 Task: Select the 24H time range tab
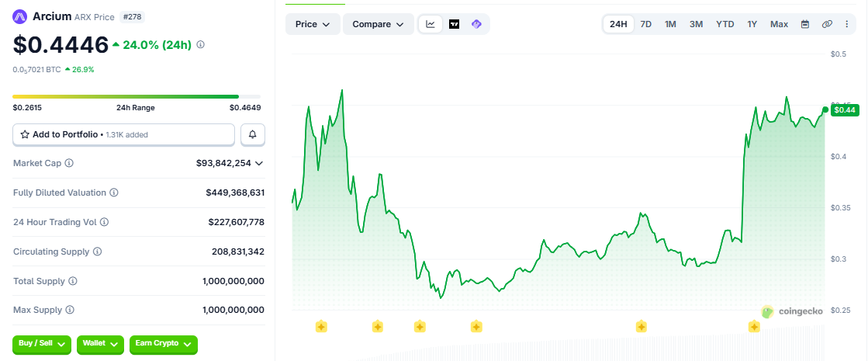pos(618,24)
